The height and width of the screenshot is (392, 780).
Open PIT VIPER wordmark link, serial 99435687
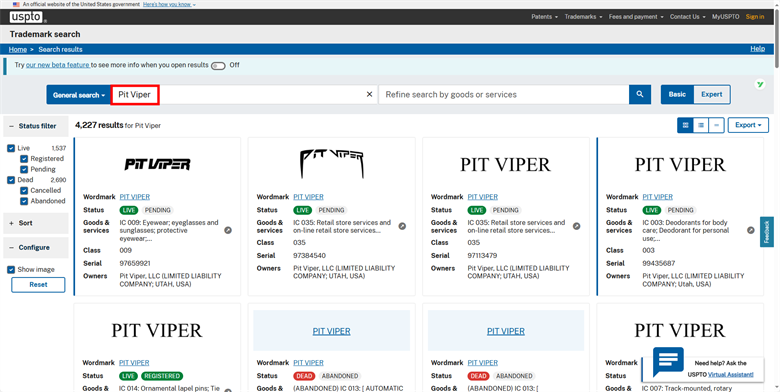(x=658, y=197)
